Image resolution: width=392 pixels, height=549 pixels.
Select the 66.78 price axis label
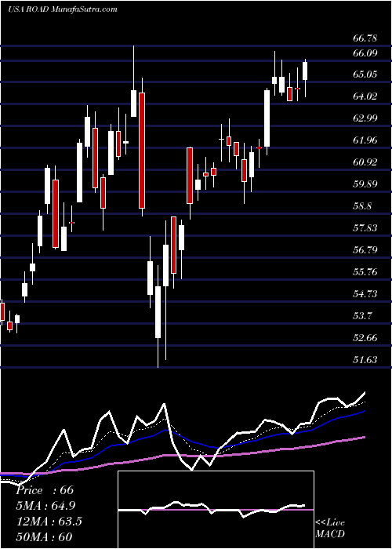pos(365,38)
